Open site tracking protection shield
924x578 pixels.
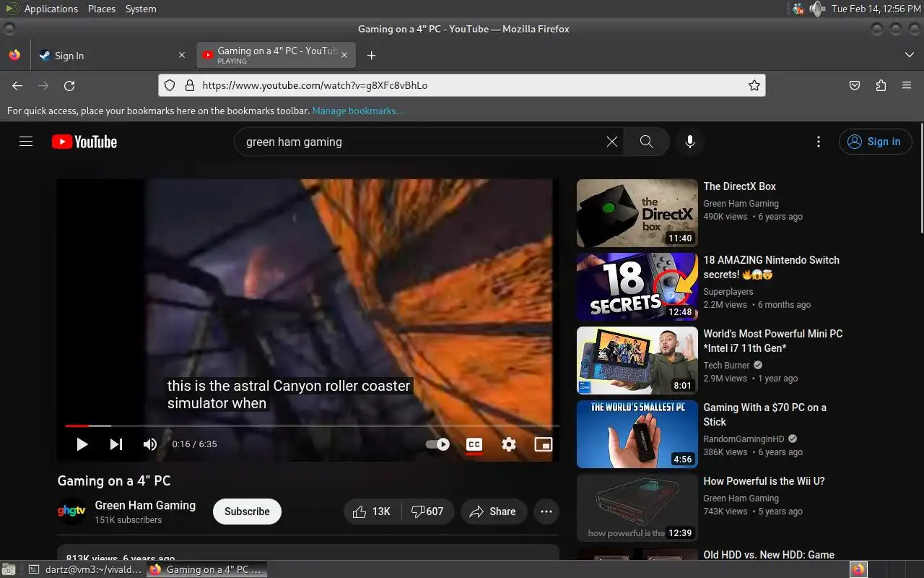click(170, 85)
